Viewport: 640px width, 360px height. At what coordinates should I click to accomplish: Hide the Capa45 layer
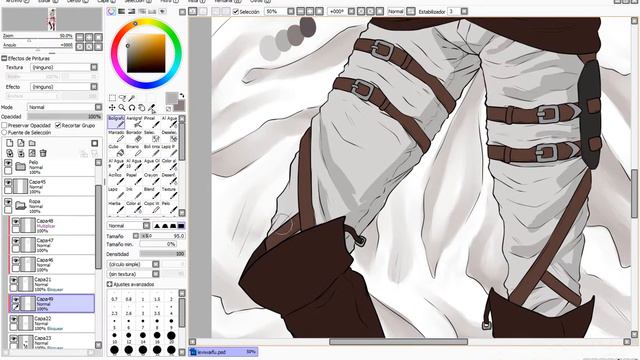click(8, 182)
